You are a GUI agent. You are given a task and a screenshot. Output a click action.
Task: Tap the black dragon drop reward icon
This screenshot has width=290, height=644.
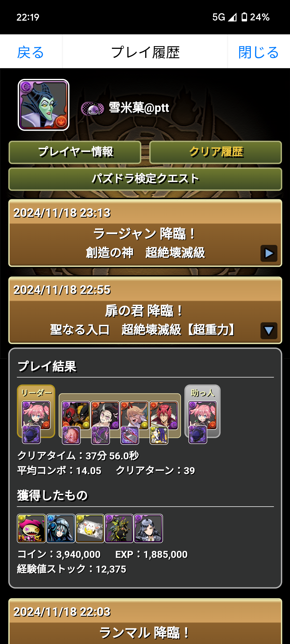pos(119,528)
